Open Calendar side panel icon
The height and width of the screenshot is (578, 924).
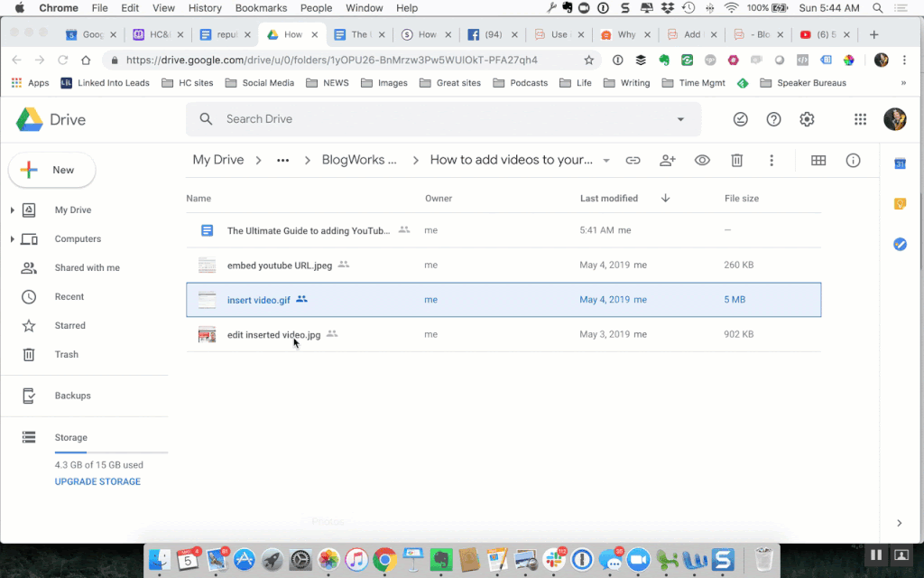900,163
